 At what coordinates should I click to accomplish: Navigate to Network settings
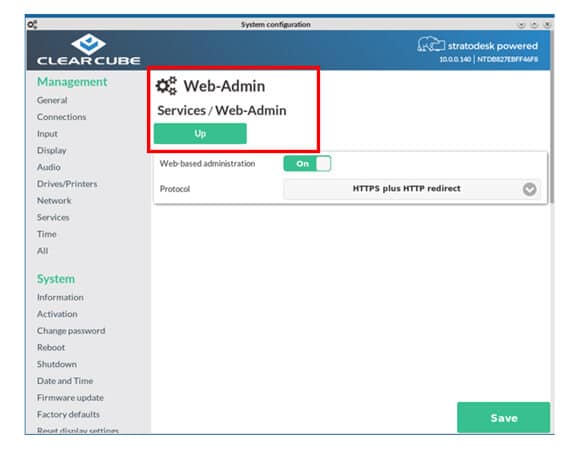click(54, 201)
